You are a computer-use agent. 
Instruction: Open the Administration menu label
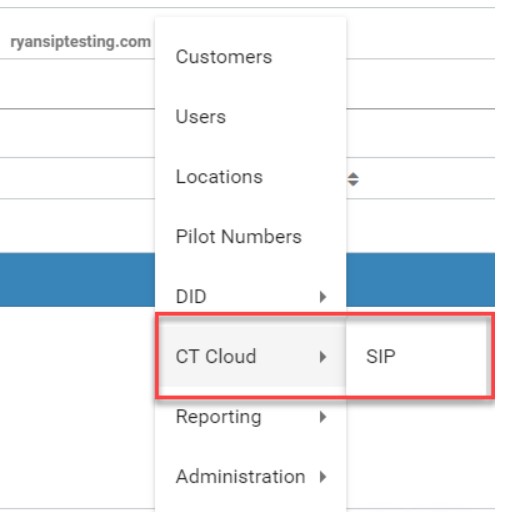pyautogui.click(x=240, y=476)
